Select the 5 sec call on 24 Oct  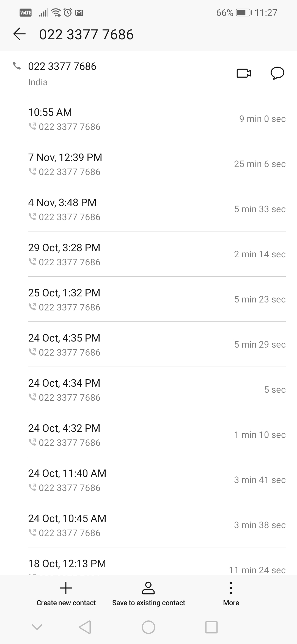tap(157, 390)
